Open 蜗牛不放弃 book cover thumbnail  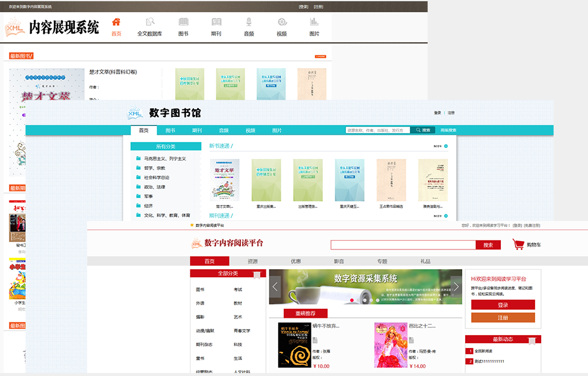coord(294,345)
